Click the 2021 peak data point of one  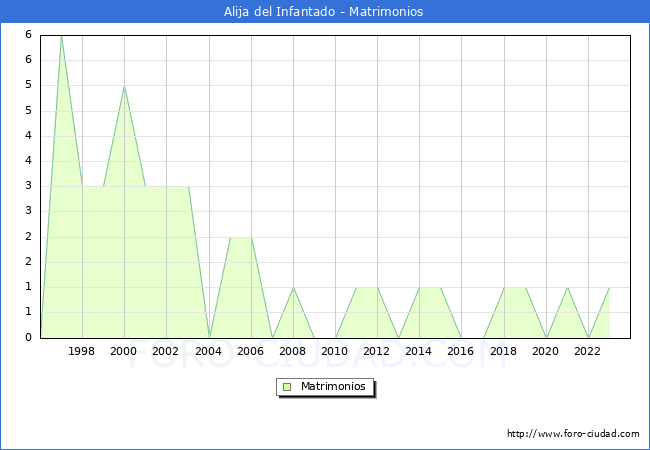click(567, 288)
